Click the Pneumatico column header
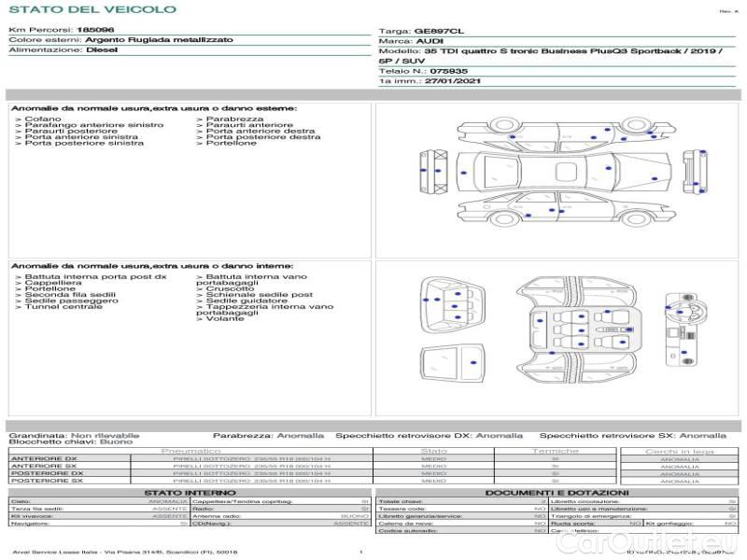 pos(191,451)
